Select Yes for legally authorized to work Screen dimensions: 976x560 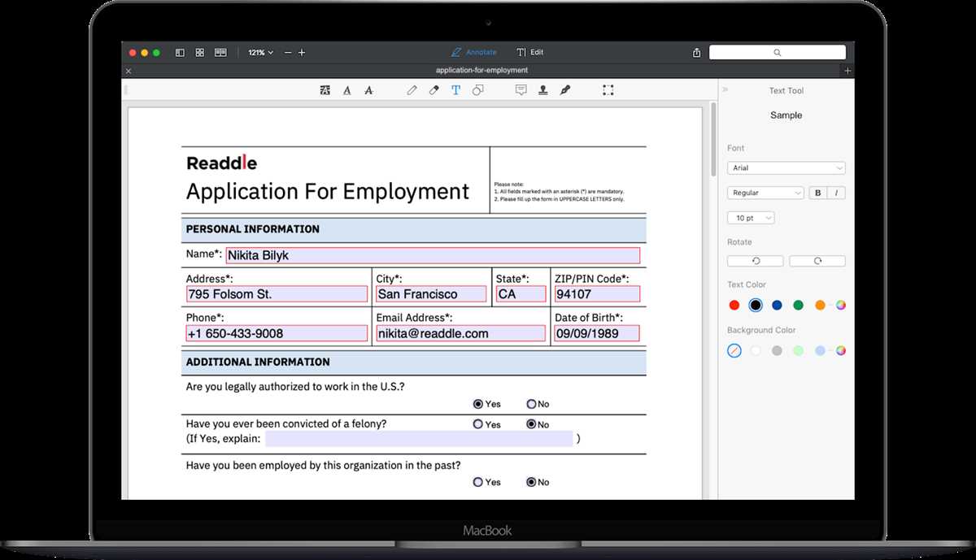477,404
